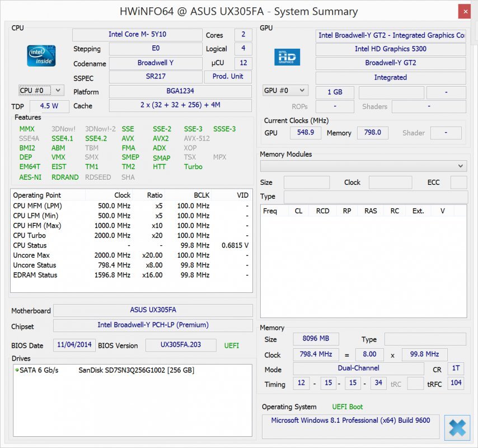
Task: Click the empty Clock field under Memory Modules
Action: (x=390, y=183)
